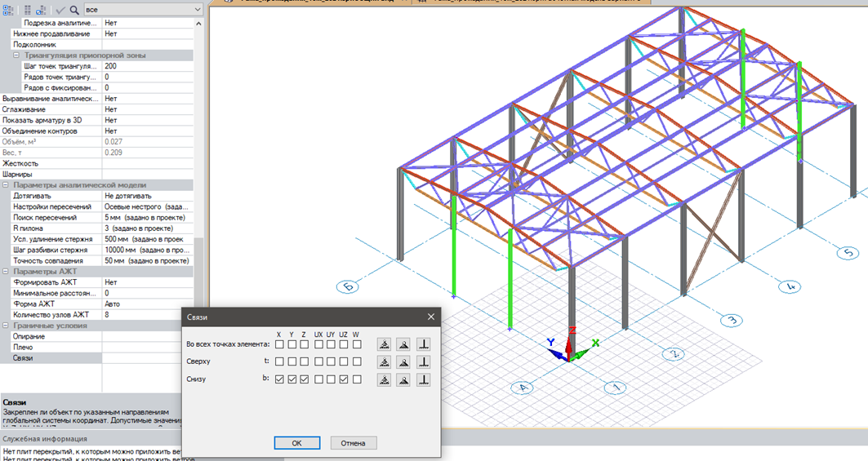Screen dimensions: 868x461
Task: Check UX restraint in the Сверху row
Action: click(318, 361)
